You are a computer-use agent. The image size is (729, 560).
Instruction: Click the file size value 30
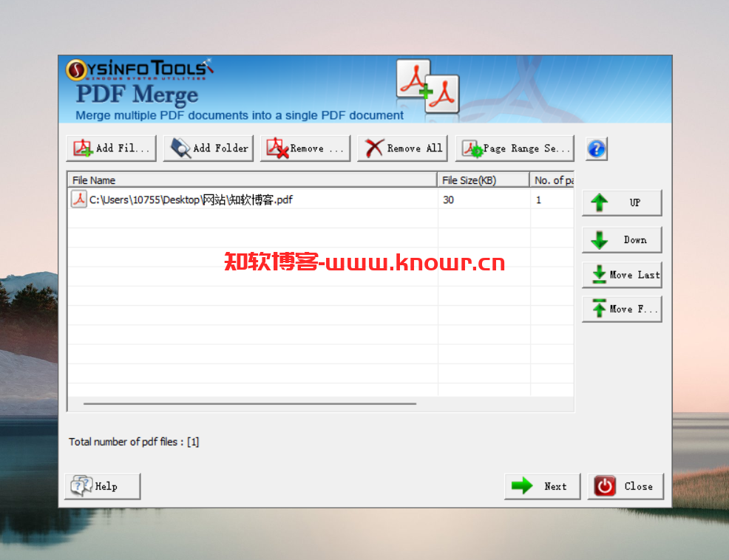click(x=448, y=199)
